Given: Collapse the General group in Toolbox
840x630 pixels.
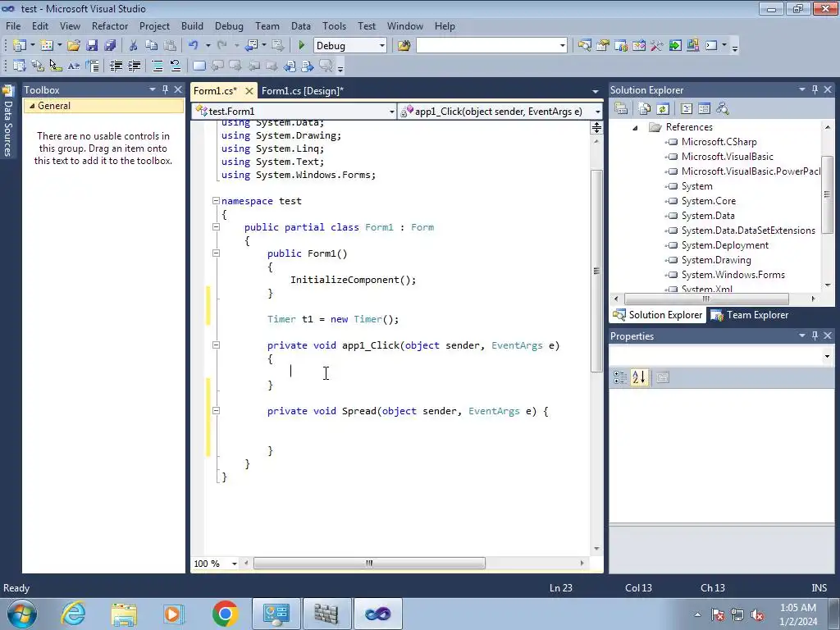Looking at the screenshot, I should click(x=32, y=106).
